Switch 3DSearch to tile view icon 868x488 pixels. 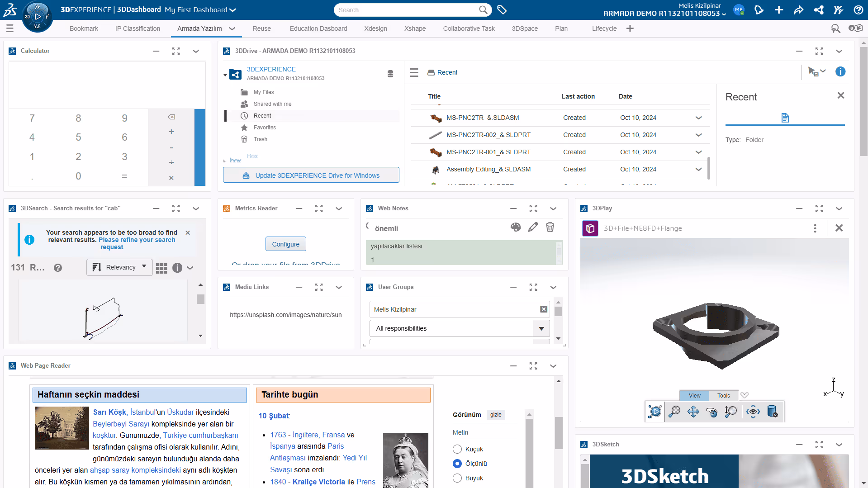[x=161, y=268]
